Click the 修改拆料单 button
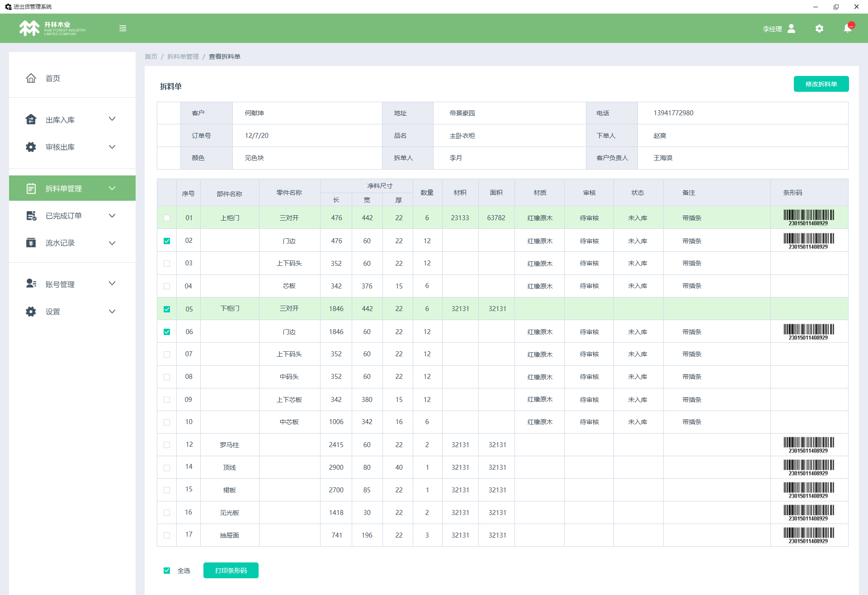The image size is (868, 595). (821, 84)
